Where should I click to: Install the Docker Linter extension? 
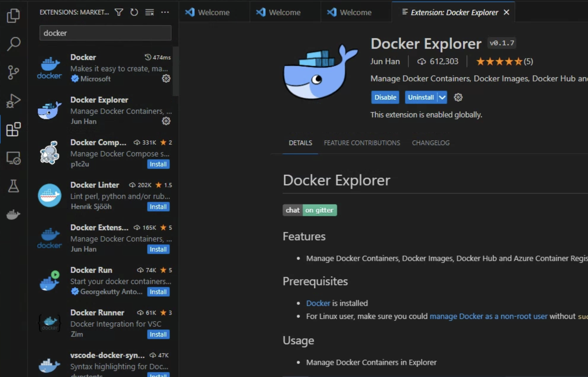pyautogui.click(x=158, y=207)
